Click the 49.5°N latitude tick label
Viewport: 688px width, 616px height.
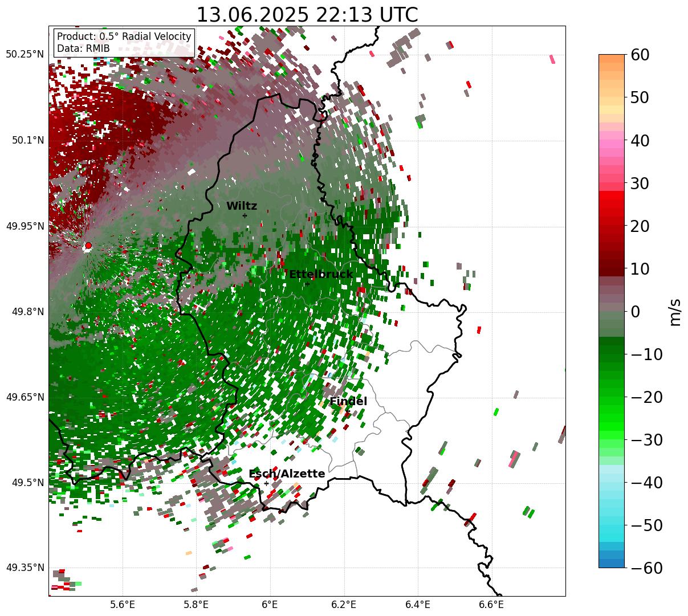click(x=27, y=483)
